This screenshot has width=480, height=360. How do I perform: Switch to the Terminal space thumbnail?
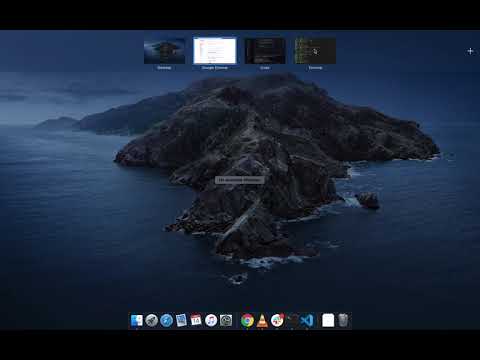315,51
